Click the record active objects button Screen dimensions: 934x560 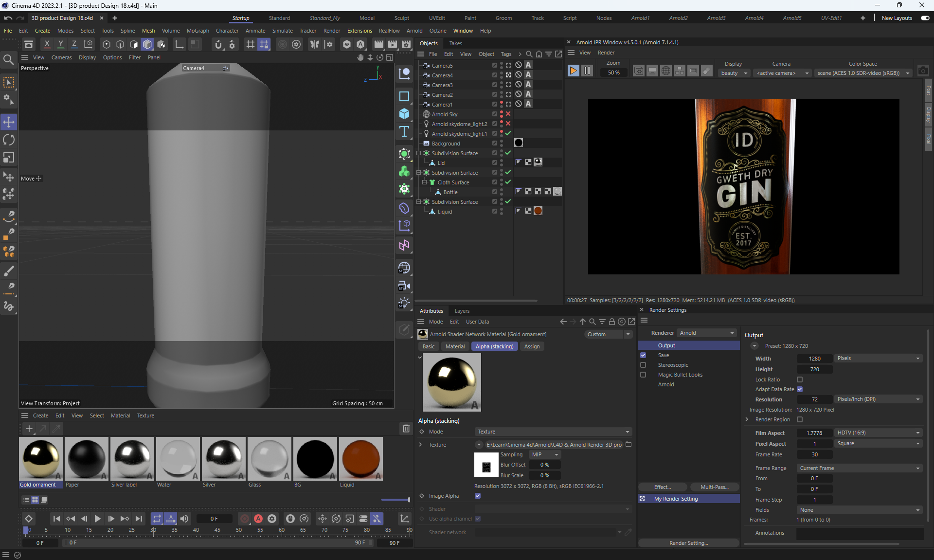245,519
